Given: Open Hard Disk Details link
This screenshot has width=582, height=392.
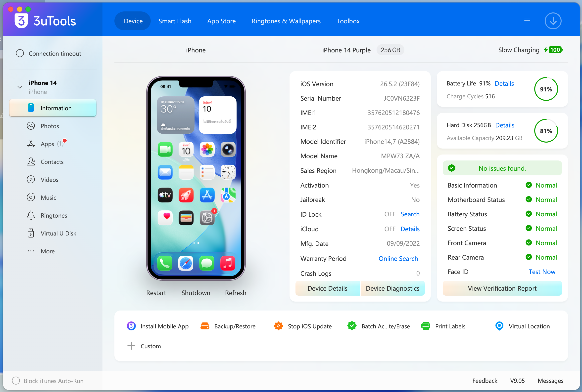Looking at the screenshot, I should pyautogui.click(x=505, y=125).
